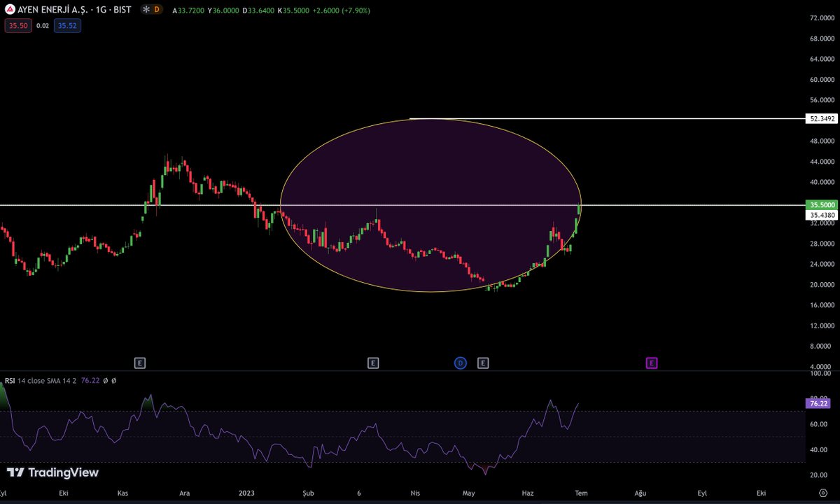Click the Y36.0000 high value
The height and width of the screenshot is (504, 840).
point(225,10)
